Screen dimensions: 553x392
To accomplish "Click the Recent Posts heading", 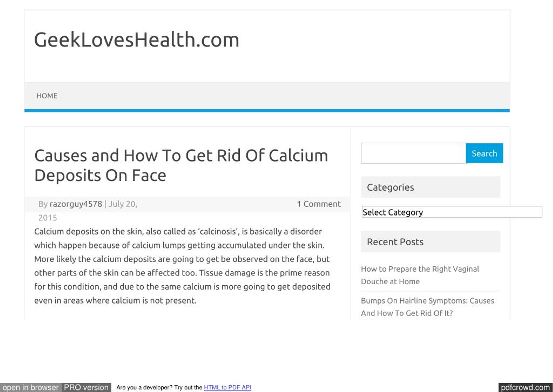I will 395,242.
